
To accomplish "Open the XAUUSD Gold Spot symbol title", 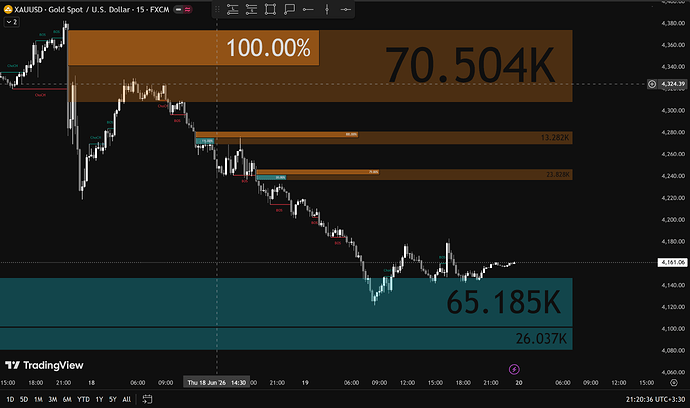I will tap(92, 9).
